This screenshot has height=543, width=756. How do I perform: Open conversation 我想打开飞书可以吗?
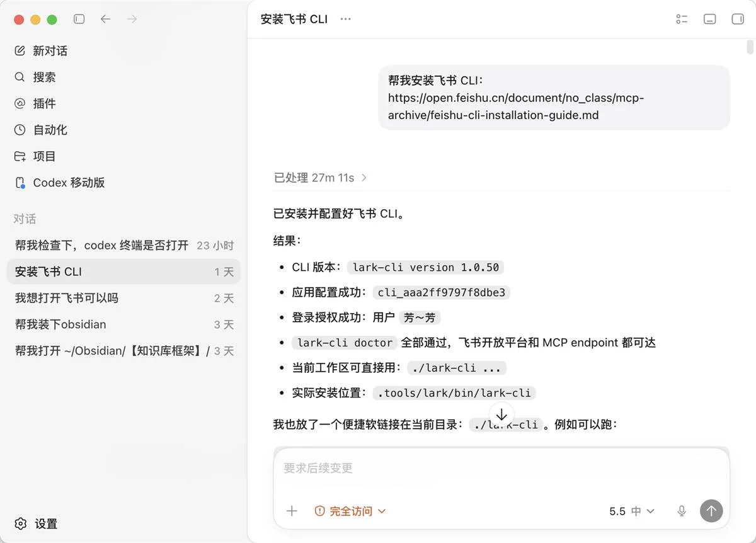(123, 299)
